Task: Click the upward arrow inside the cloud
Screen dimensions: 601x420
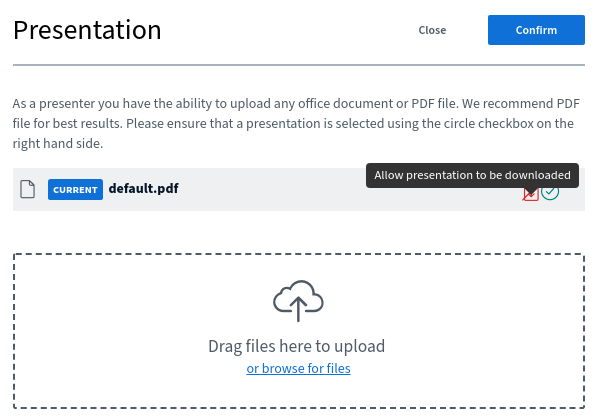Action: (298, 309)
